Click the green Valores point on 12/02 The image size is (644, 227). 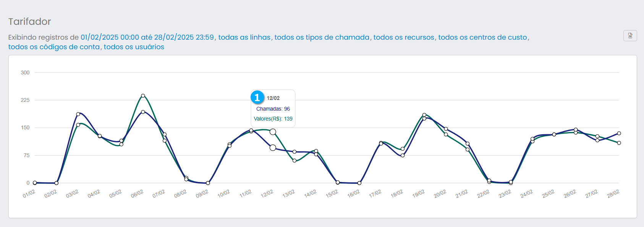pos(273,132)
